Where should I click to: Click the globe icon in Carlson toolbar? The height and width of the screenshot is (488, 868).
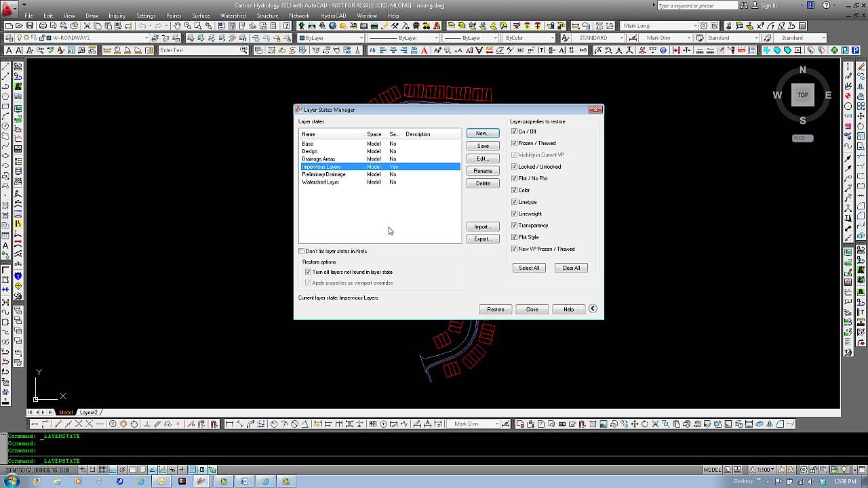tap(332, 26)
